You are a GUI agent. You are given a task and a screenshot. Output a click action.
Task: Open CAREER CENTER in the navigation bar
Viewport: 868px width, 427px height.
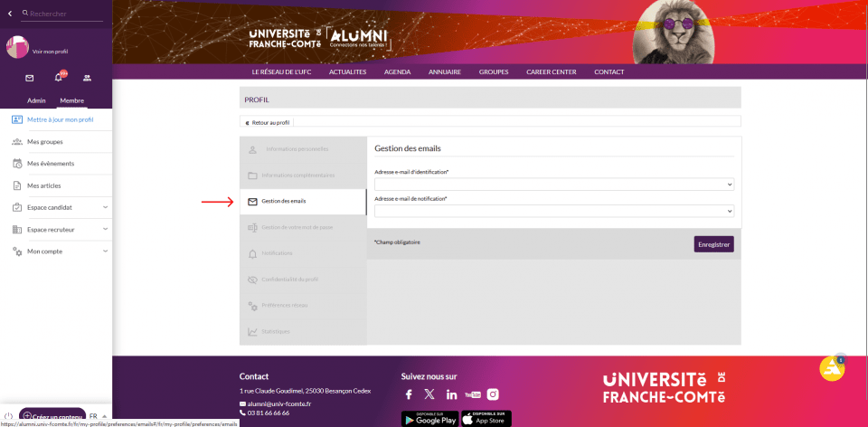click(551, 71)
